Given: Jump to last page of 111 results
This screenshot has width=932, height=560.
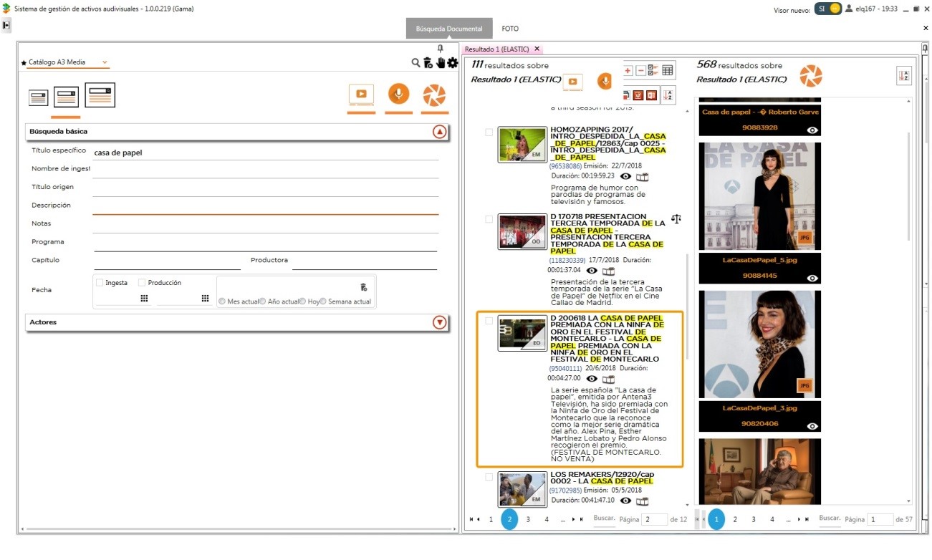Looking at the screenshot, I should pos(582,519).
